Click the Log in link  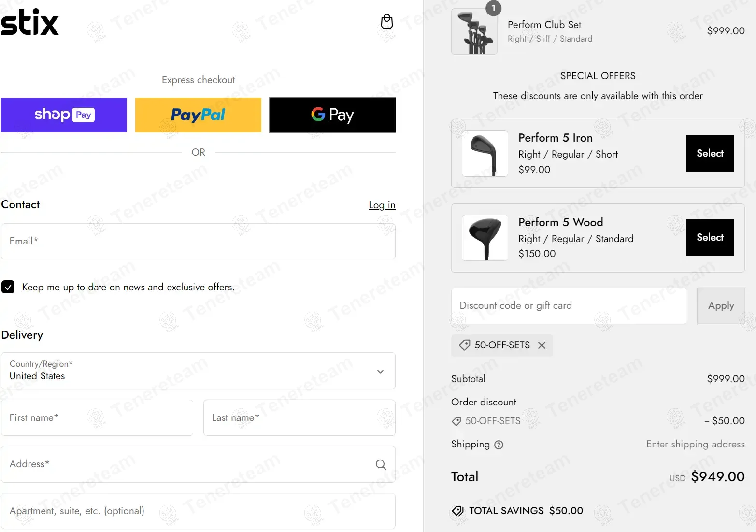tap(382, 205)
